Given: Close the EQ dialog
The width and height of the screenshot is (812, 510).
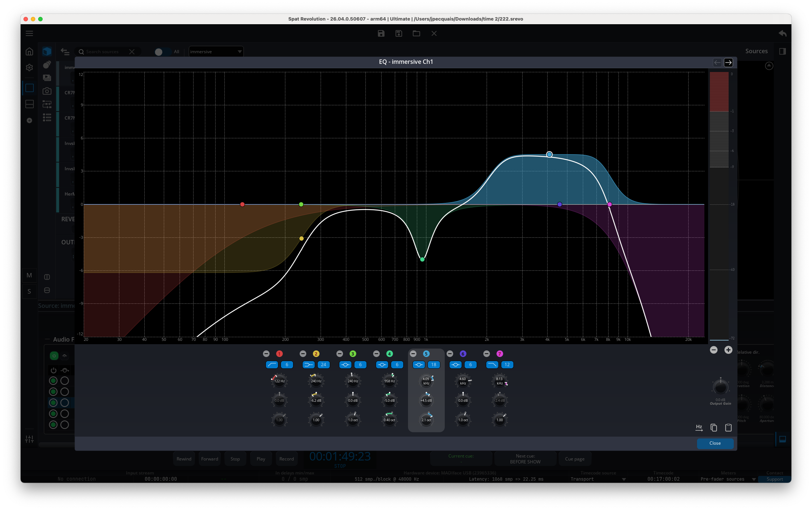Looking at the screenshot, I should [715, 443].
